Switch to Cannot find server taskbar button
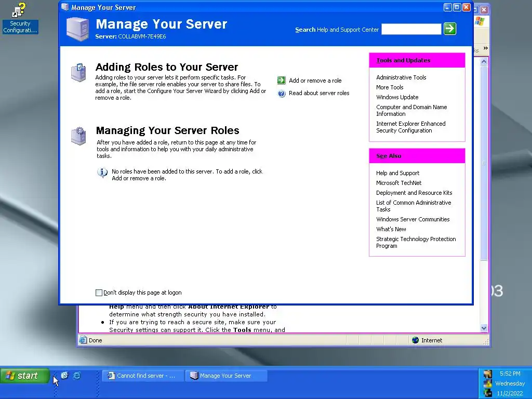The image size is (532, 399). pos(143,376)
